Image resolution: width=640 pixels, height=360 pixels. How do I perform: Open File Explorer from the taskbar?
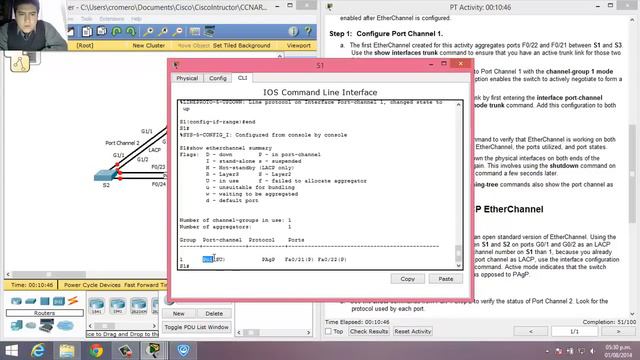[x=67, y=351]
